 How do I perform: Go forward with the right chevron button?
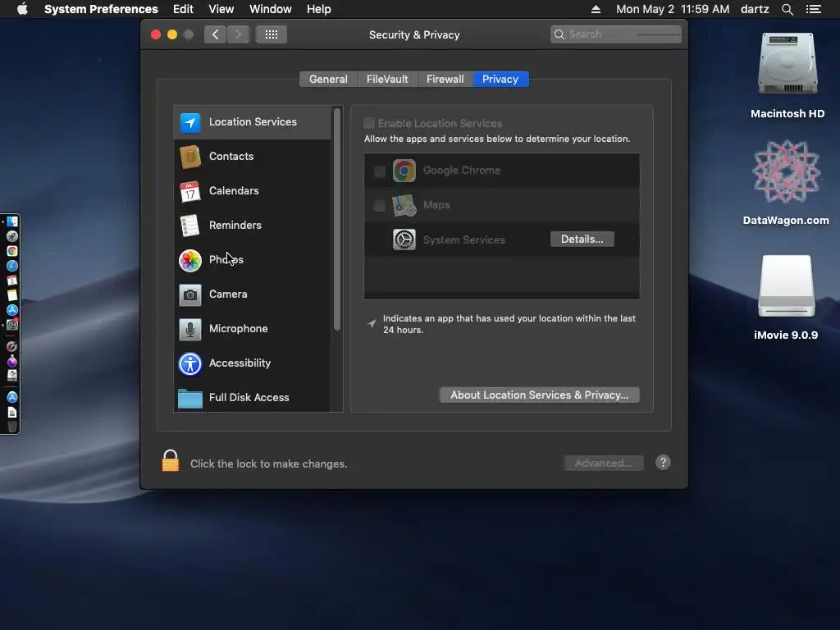239,34
